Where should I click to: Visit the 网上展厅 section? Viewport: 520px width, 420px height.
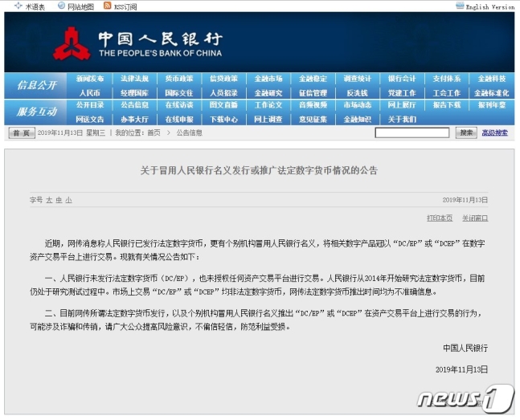tap(402, 105)
